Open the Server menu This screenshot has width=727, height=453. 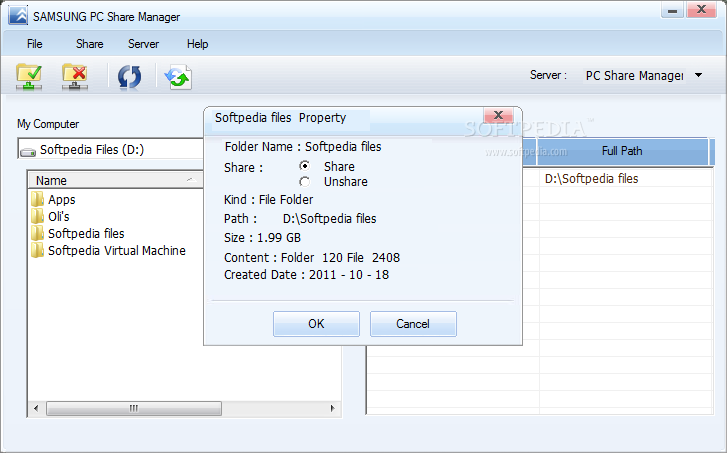143,44
